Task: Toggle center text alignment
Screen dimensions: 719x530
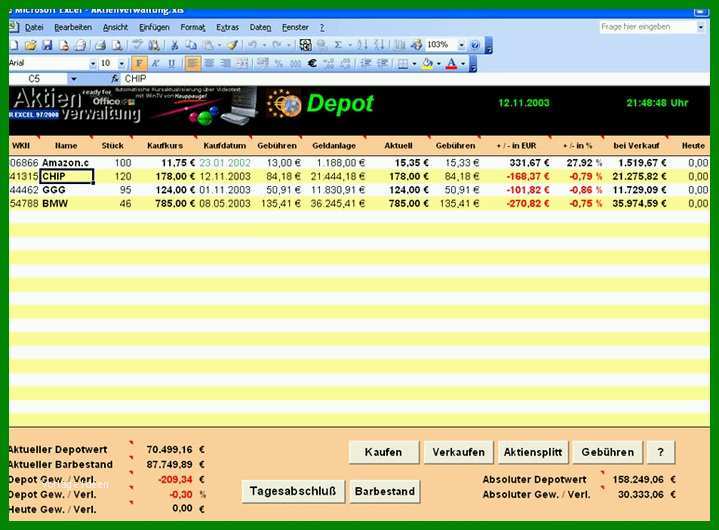Action: [209, 63]
